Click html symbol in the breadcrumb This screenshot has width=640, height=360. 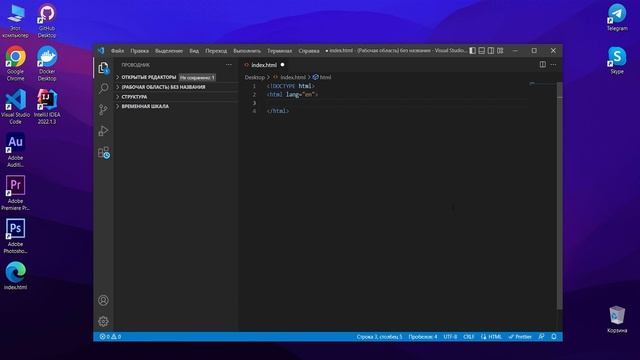click(325, 77)
